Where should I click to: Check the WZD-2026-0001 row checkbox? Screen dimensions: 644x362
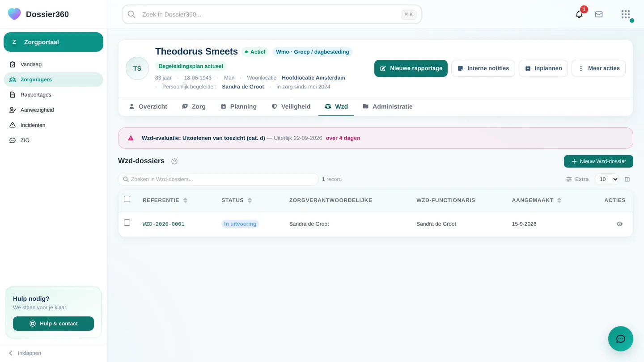tap(127, 223)
